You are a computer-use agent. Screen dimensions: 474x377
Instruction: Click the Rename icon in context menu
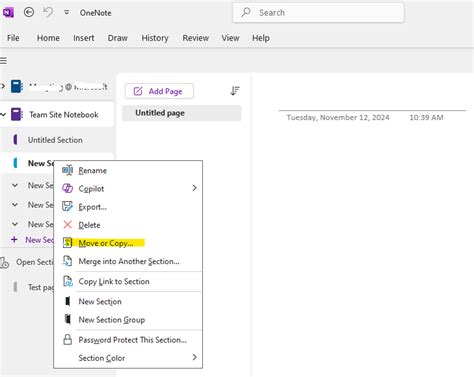pyautogui.click(x=67, y=170)
